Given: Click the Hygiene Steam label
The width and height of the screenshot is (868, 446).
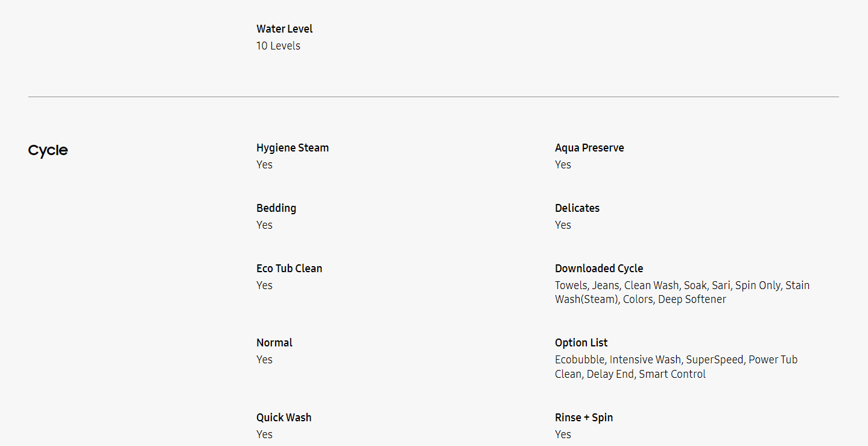Looking at the screenshot, I should click(293, 148).
